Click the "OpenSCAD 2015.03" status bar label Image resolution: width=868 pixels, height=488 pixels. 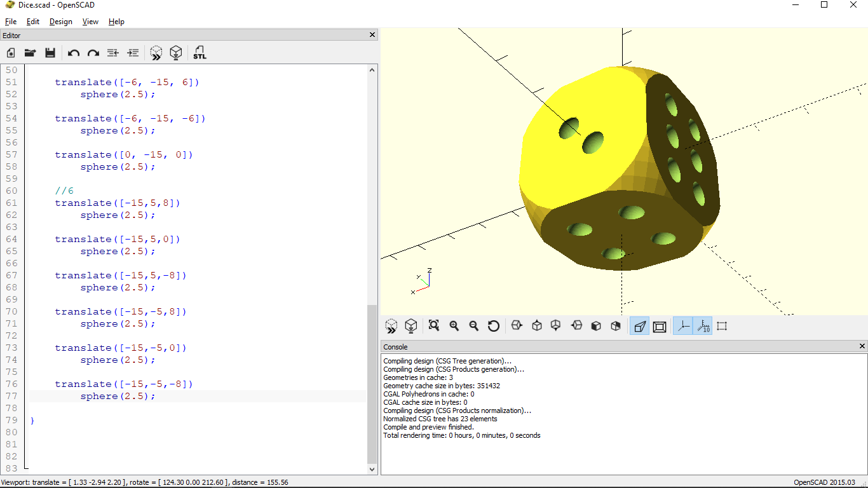[825, 482]
